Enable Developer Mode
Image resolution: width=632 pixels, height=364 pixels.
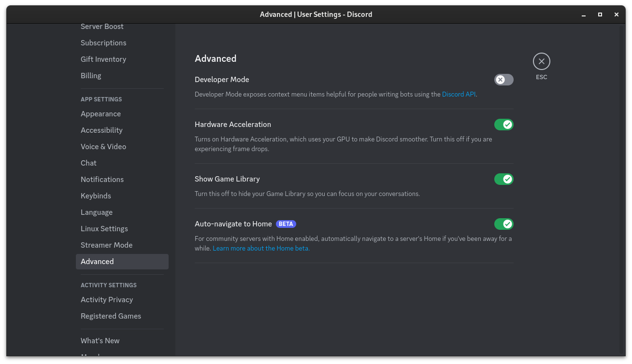point(503,80)
